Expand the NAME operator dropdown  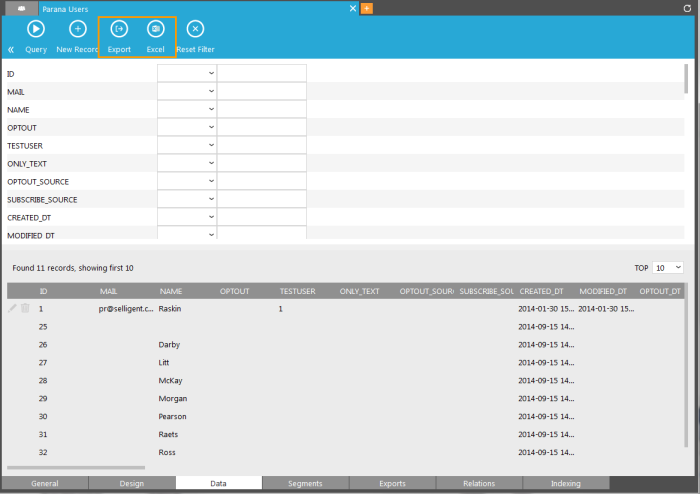(187, 110)
